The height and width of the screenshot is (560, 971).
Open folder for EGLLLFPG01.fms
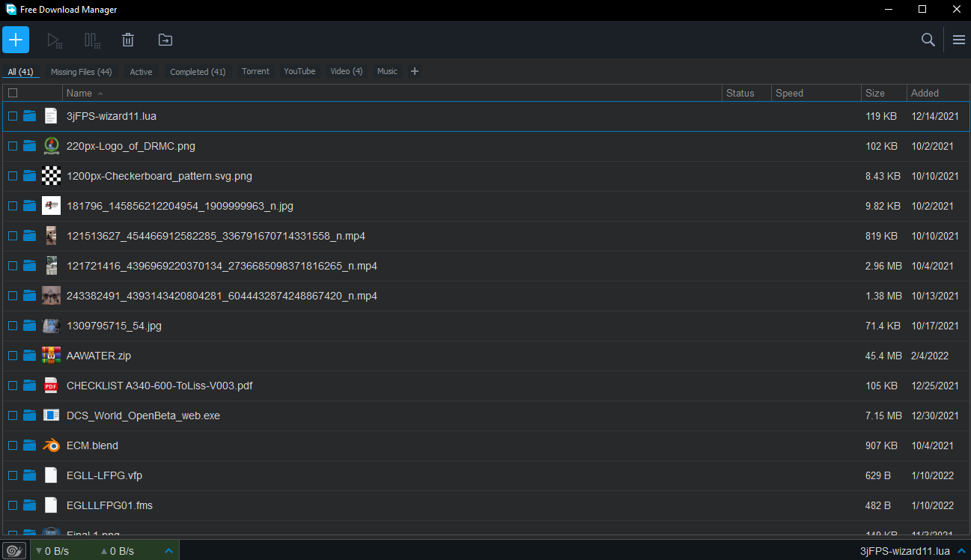[30, 505]
